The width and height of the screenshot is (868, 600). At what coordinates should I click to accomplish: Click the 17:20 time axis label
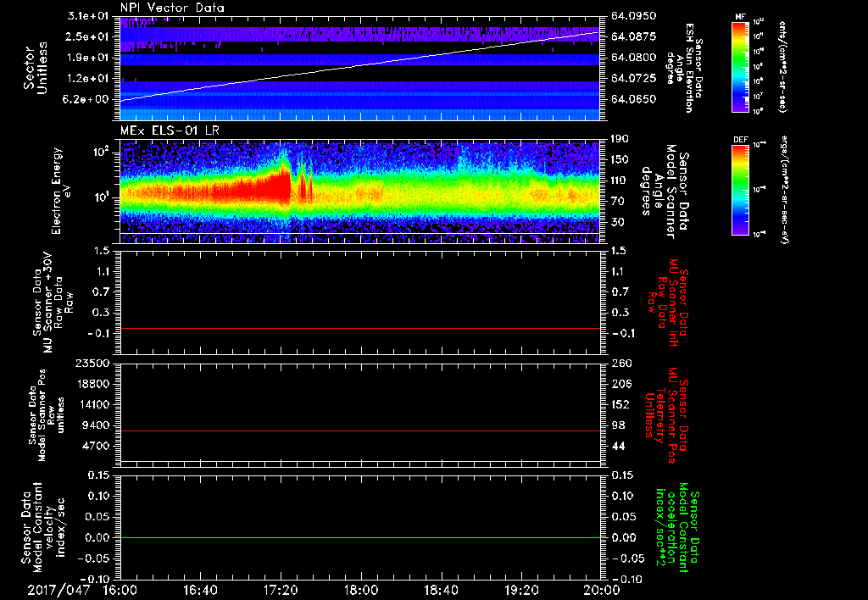(281, 590)
